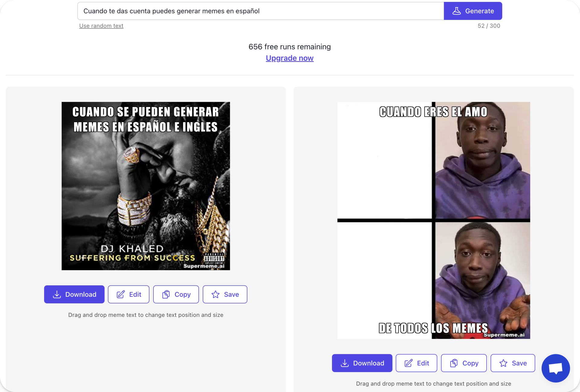Open the Upgrade now link

pos(289,58)
